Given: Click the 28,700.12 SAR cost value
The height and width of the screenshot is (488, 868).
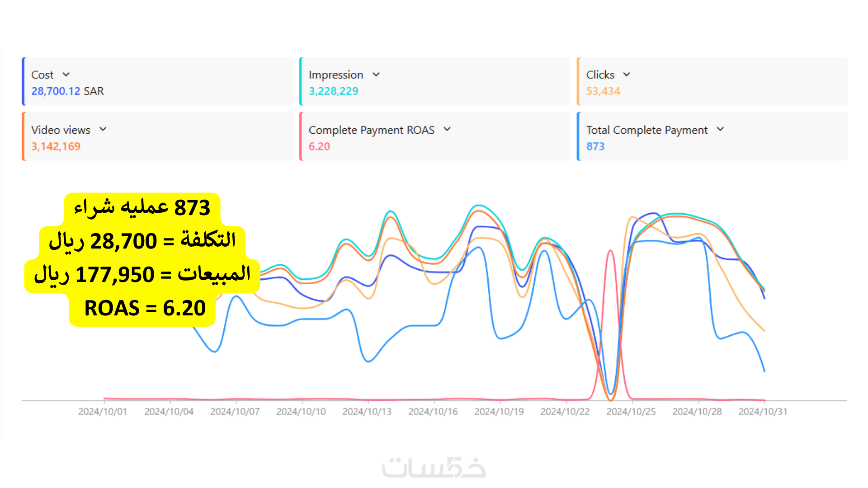Looking at the screenshot, I should coord(67,91).
